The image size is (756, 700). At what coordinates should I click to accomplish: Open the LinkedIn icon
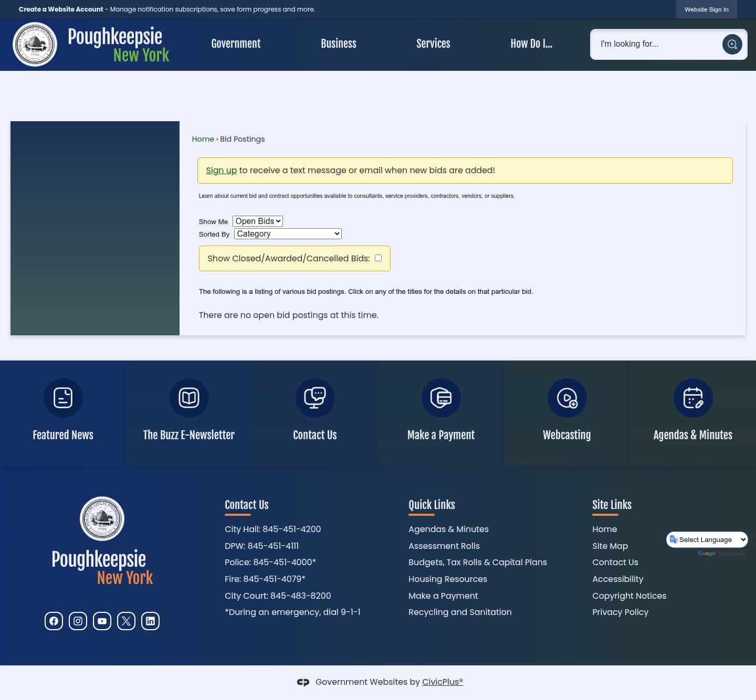click(x=150, y=621)
